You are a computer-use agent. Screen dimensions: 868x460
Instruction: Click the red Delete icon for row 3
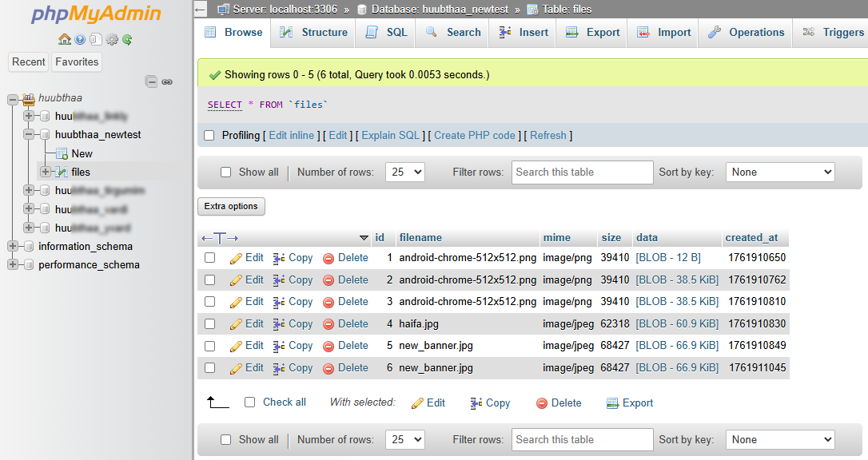click(x=328, y=302)
